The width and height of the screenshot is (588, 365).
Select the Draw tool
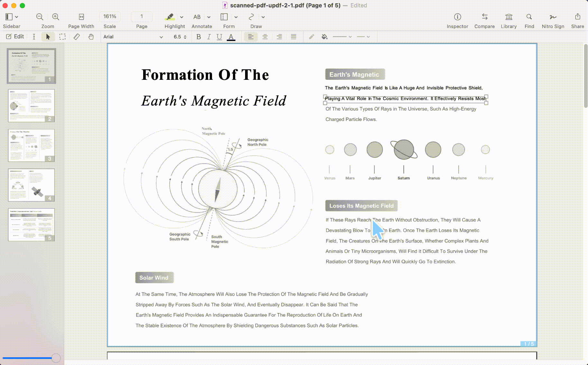[252, 17]
